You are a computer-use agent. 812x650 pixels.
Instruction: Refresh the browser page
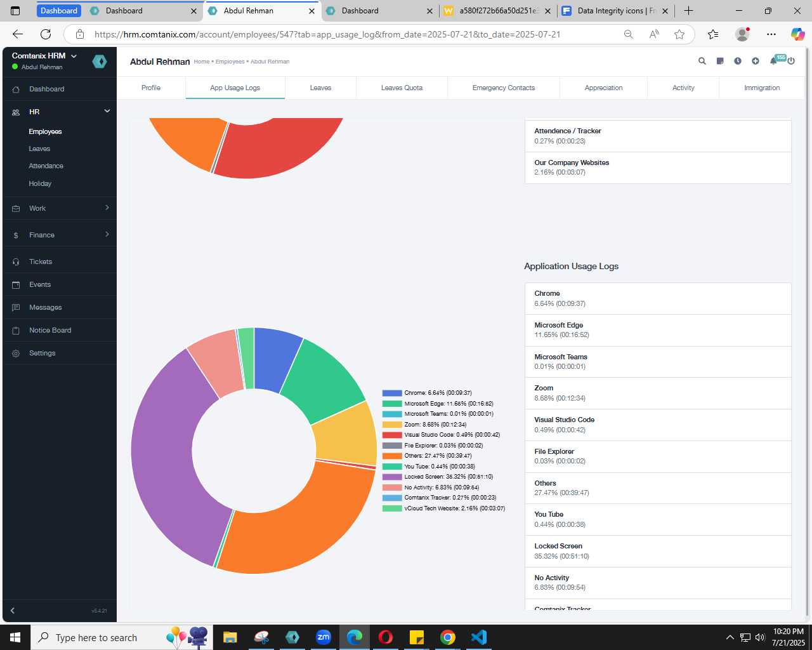point(46,34)
